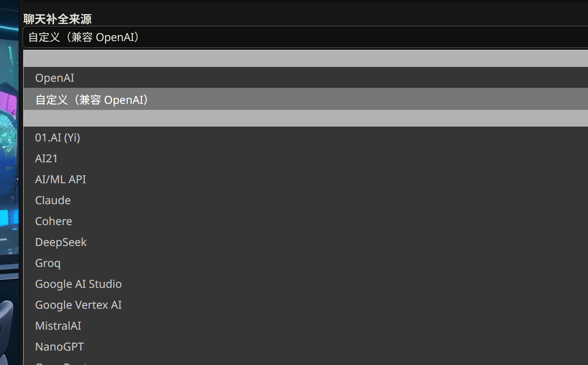This screenshot has height=365, width=588.
Task: Select the Google AI Studio entry
Action: (x=78, y=284)
